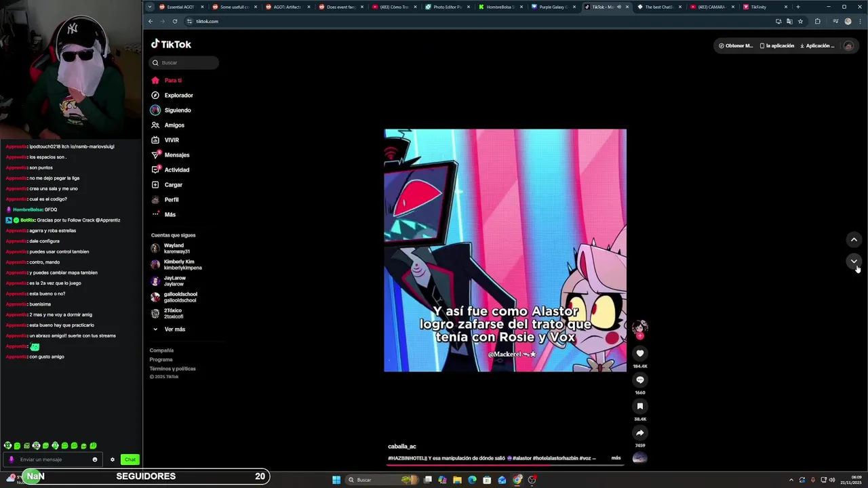Open the TikTok profile avatar menu
The width and height of the screenshot is (868, 488).
[848, 45]
